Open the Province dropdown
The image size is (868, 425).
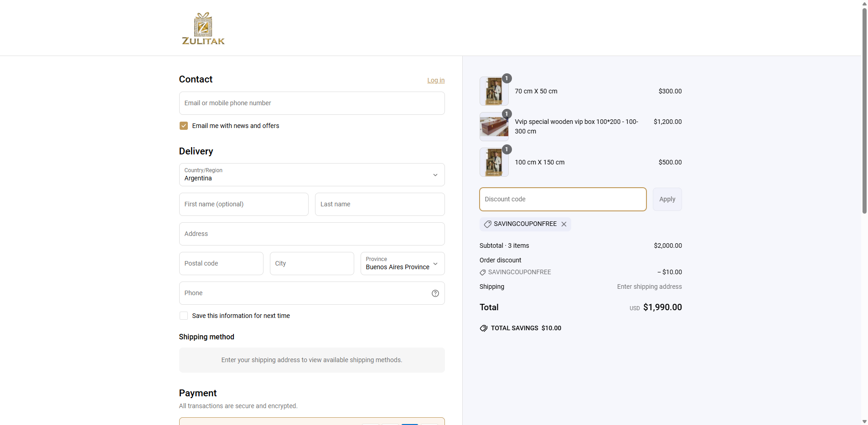tap(403, 264)
